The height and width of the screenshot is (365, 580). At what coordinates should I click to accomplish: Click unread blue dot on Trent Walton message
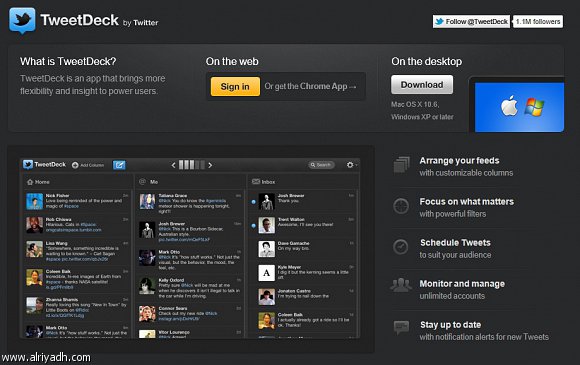point(253,226)
